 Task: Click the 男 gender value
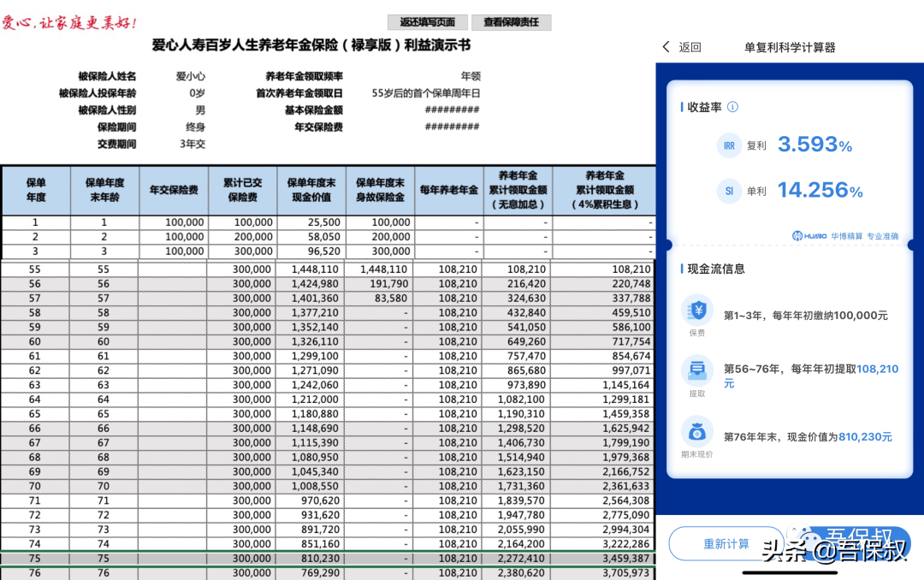pos(200,110)
